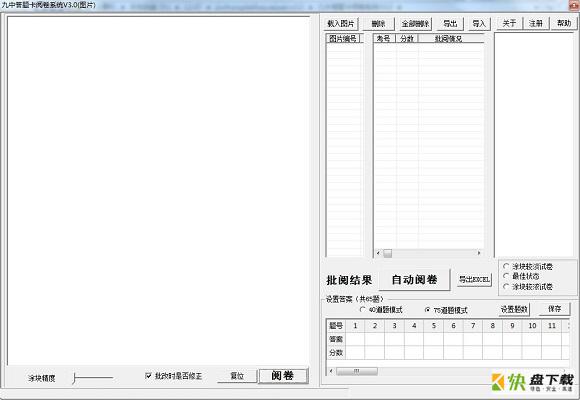Select the 涂块 radio option above 最佳状态
Viewport: 580px width, 400px height.
(506, 266)
